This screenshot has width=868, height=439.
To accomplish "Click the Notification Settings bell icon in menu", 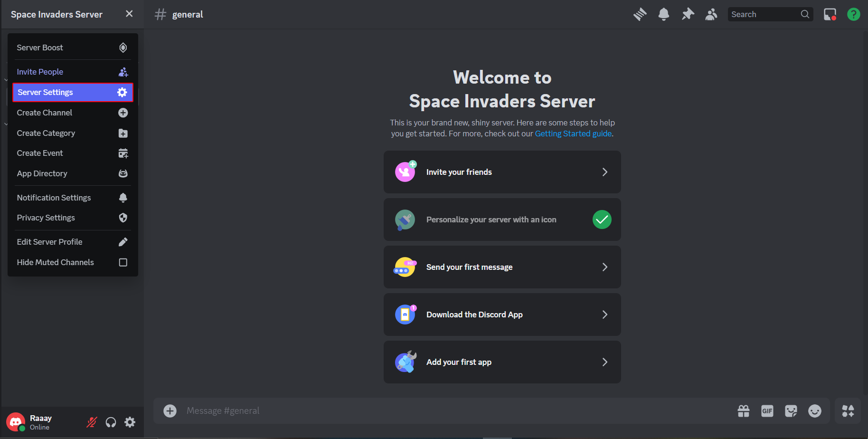I will point(123,198).
